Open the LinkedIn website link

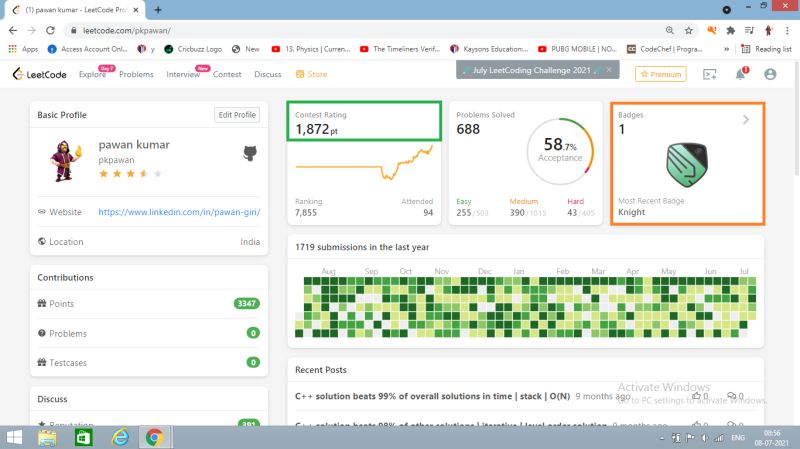pos(179,212)
